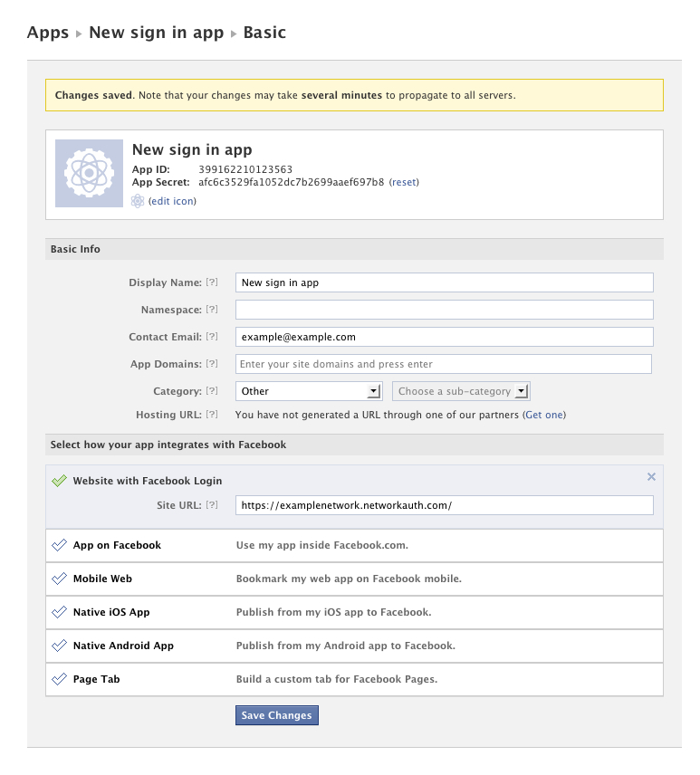Click the small atom icon beside edit icon

[138, 201]
